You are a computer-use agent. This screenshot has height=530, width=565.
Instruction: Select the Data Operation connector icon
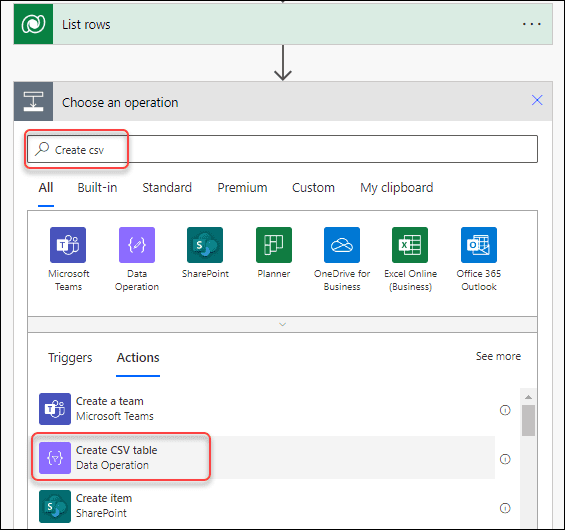tap(137, 245)
